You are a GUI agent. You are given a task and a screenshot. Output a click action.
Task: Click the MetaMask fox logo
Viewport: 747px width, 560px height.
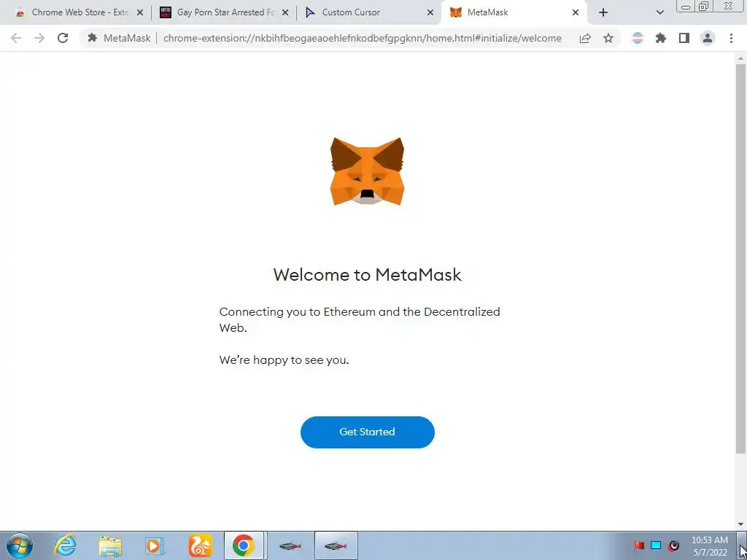click(368, 171)
